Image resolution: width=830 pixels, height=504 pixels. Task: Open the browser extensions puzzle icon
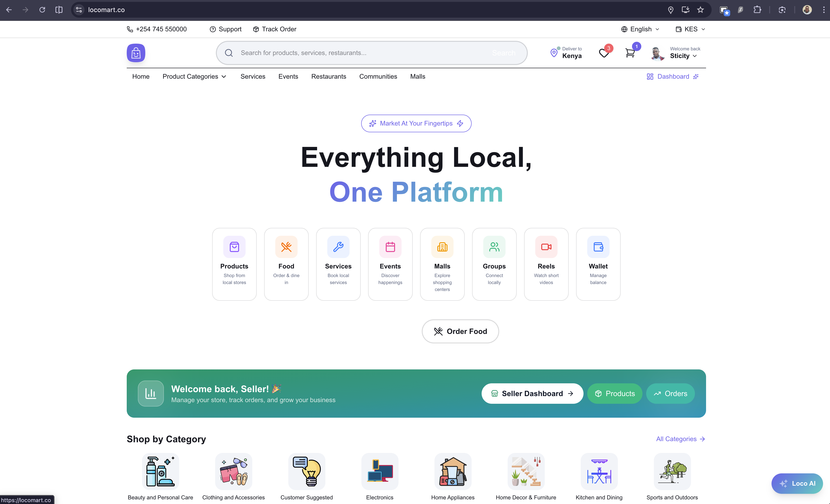(758, 10)
